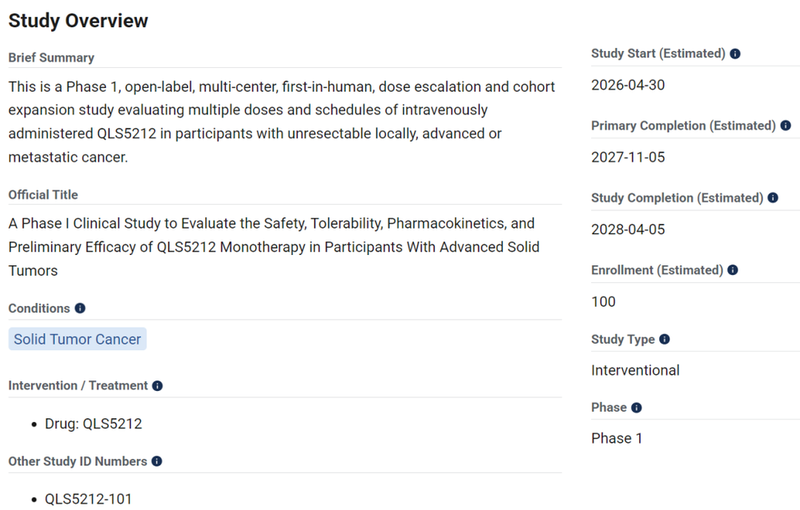Click info icon next to Study Start (Estimated)

point(735,54)
